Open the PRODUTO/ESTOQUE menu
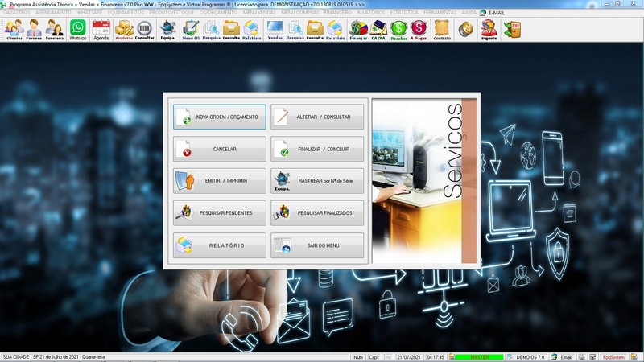Viewport: 644px width, 362px height. click(x=171, y=13)
